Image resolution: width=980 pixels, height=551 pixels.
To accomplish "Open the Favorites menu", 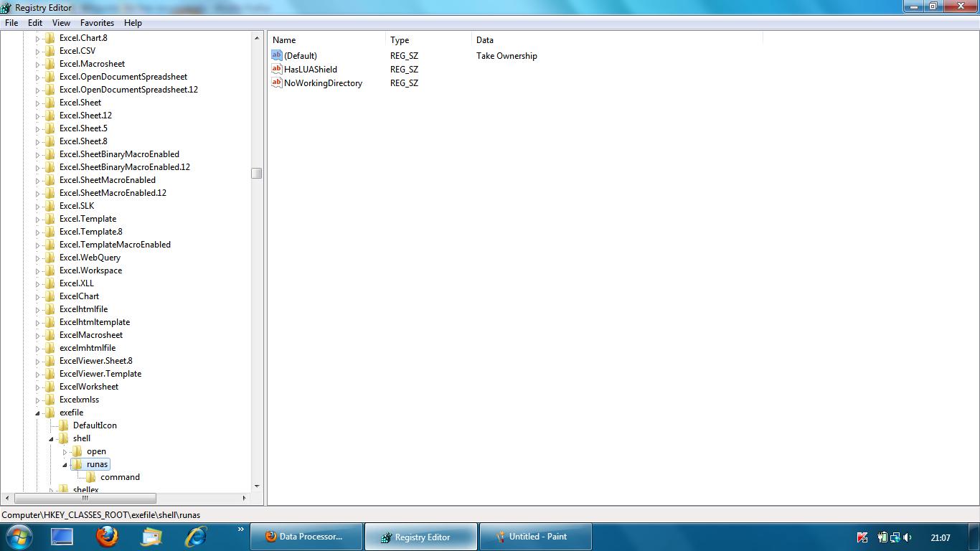I will pyautogui.click(x=97, y=23).
